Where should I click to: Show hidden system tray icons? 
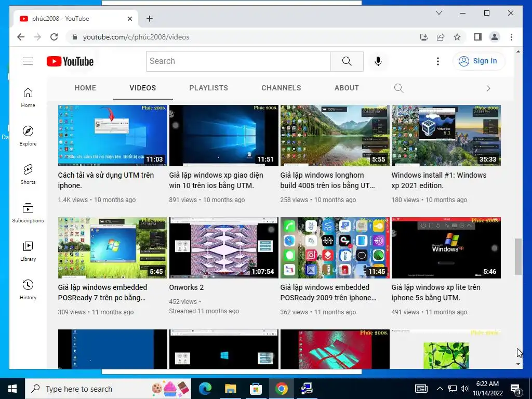(x=440, y=389)
